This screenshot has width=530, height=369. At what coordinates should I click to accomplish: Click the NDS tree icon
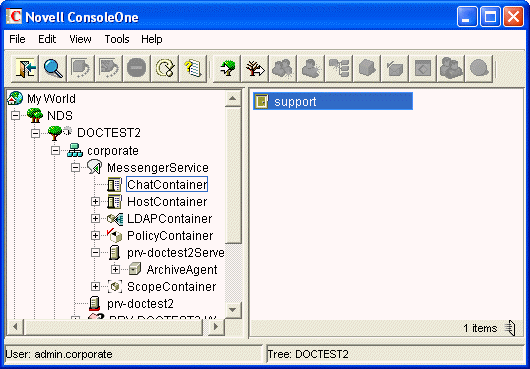(x=35, y=115)
